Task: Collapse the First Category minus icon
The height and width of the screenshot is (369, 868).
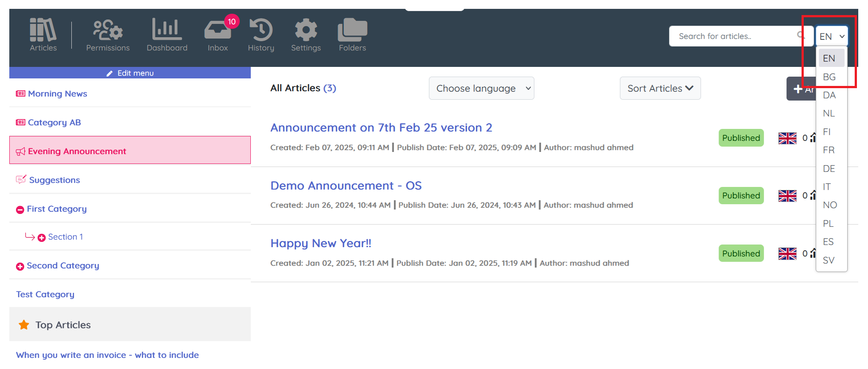Action: point(20,210)
